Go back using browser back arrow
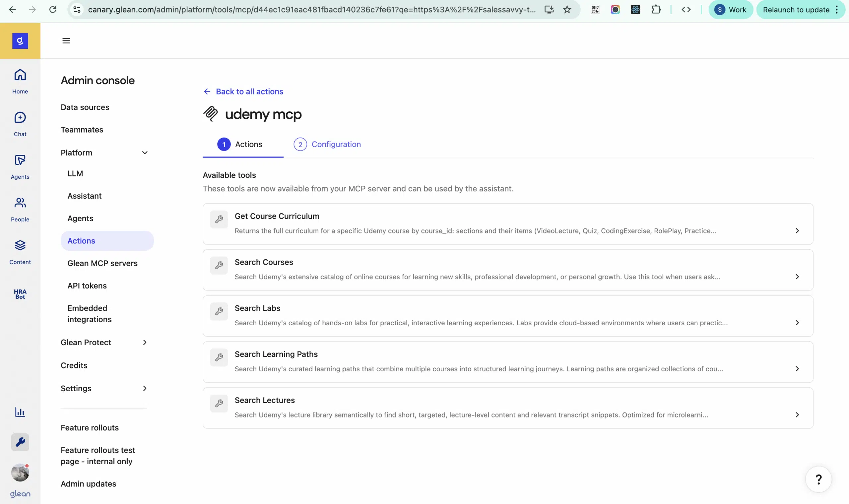Viewport: 849px width, 504px height. (x=13, y=10)
